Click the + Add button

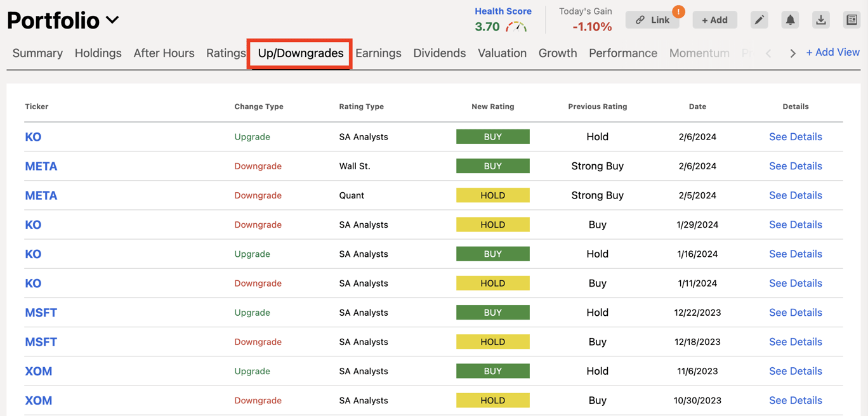point(714,20)
